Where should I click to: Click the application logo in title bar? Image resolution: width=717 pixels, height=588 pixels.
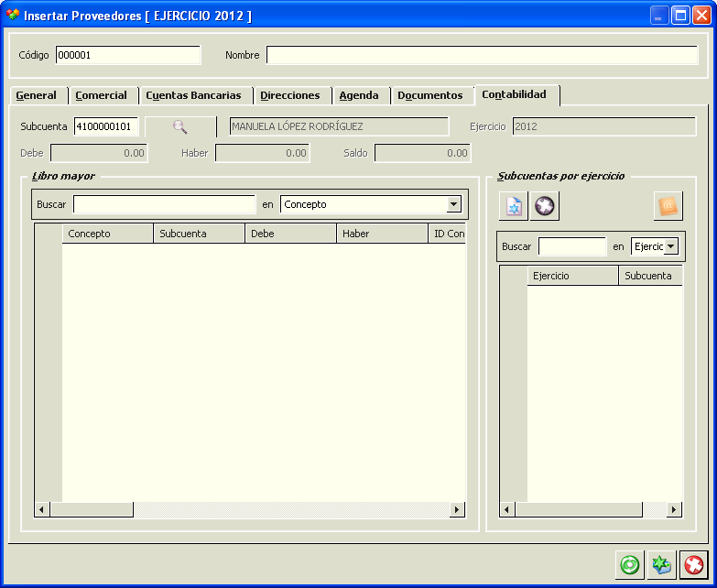click(x=12, y=15)
